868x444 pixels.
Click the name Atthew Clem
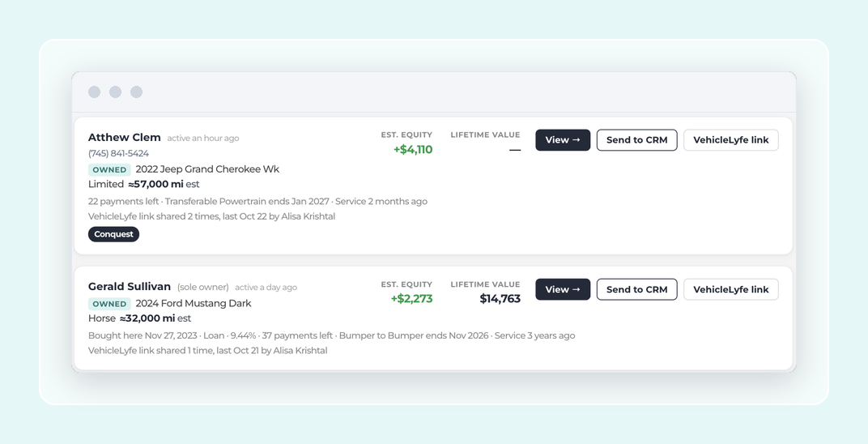pos(125,137)
